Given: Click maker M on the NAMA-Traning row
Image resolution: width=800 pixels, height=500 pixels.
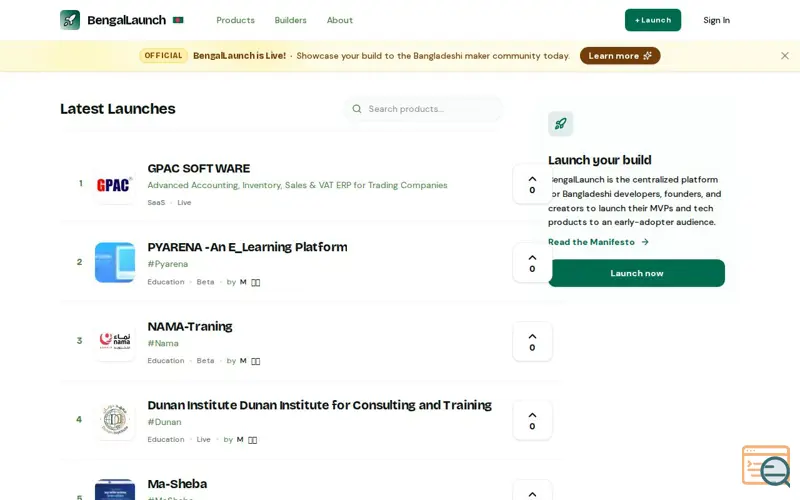Looking at the screenshot, I should (x=243, y=361).
